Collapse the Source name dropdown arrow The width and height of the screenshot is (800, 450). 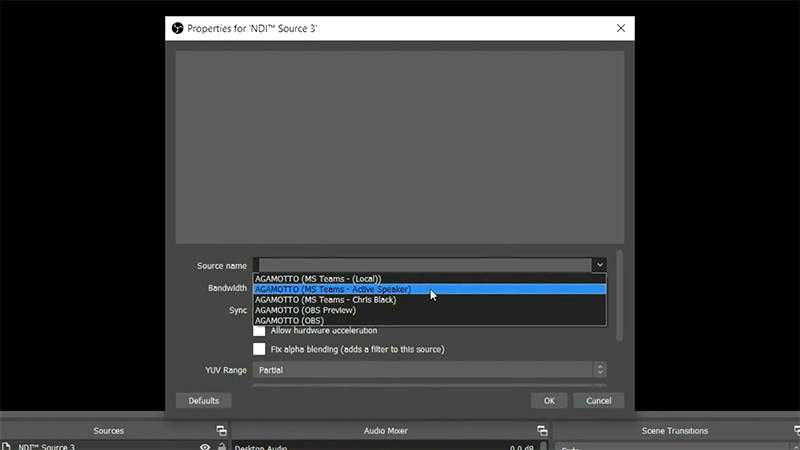point(599,265)
